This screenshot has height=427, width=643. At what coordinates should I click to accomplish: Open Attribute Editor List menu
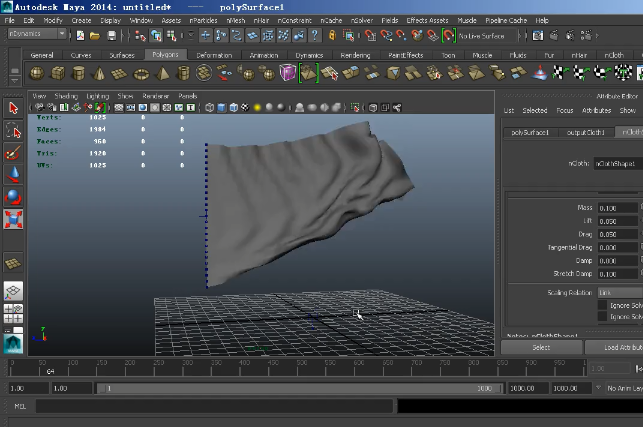508,110
